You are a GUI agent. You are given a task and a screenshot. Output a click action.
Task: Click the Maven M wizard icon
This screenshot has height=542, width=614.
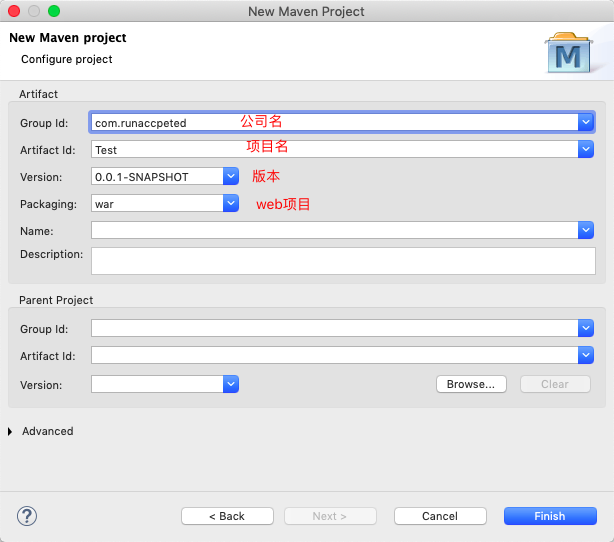coord(568,53)
